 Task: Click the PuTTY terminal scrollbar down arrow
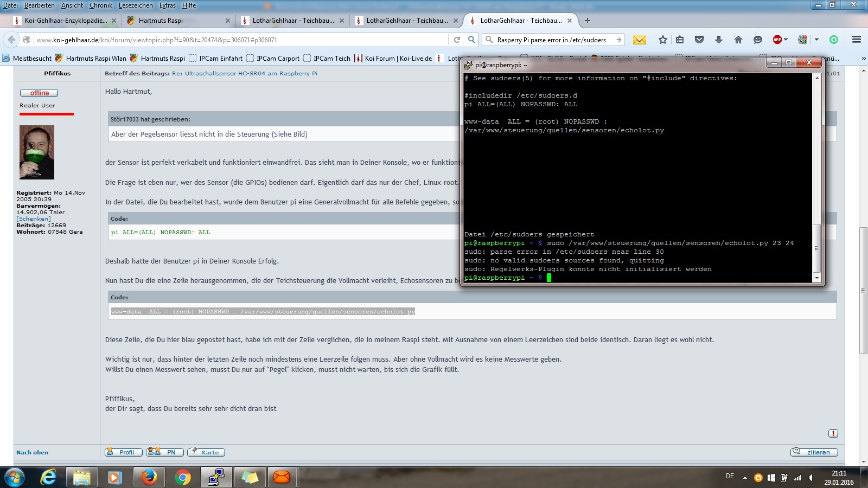(x=817, y=278)
